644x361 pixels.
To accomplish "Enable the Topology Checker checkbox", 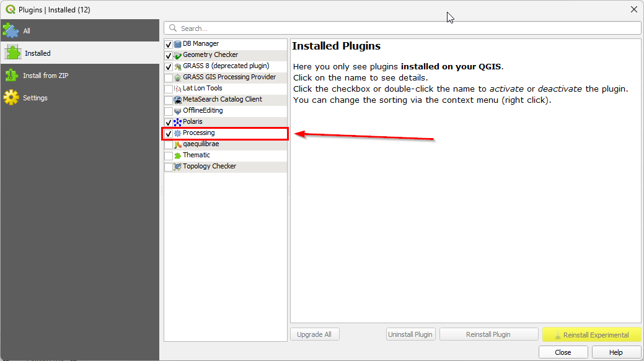I will point(169,167).
